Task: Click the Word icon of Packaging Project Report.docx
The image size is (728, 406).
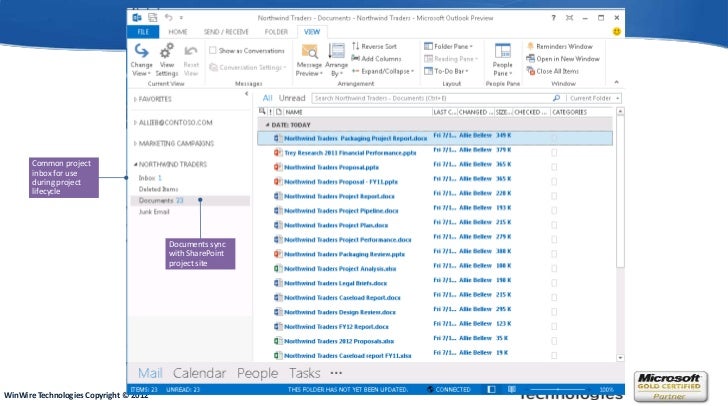Action: [278, 138]
